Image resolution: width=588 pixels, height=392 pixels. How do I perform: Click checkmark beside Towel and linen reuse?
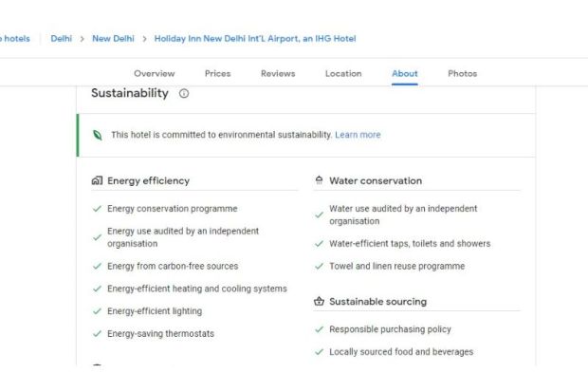click(319, 267)
